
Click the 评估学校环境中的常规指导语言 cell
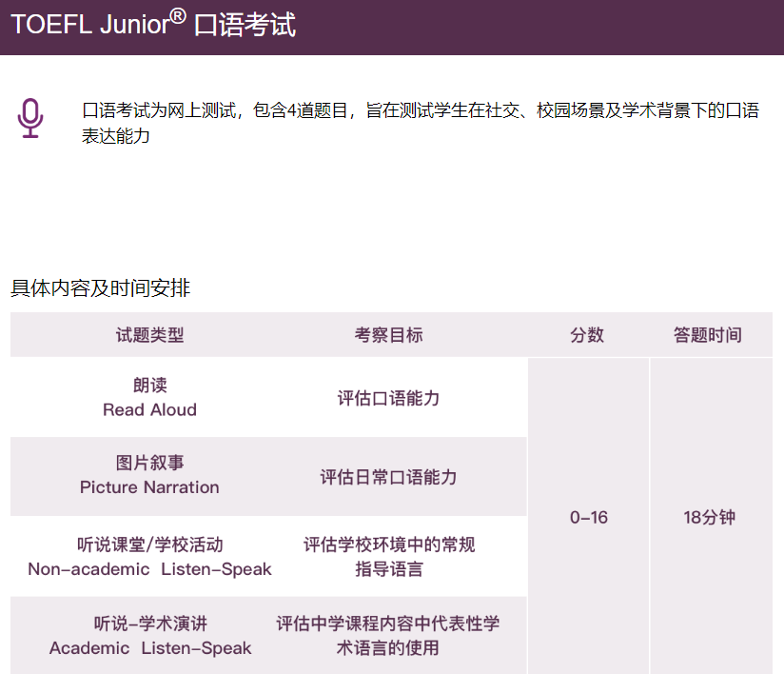tap(389, 557)
